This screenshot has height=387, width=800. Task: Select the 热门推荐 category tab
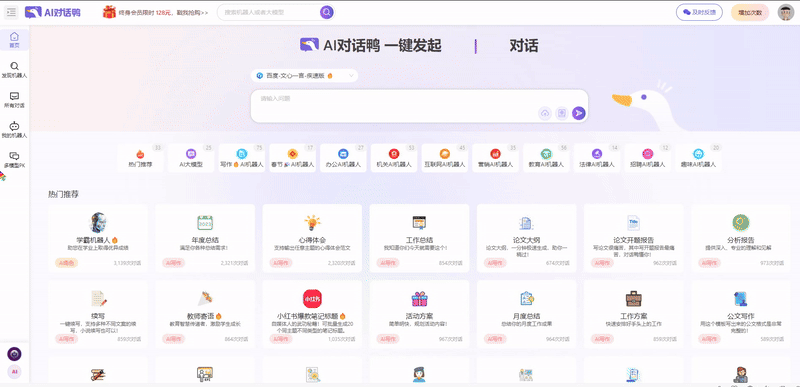pyautogui.click(x=140, y=158)
